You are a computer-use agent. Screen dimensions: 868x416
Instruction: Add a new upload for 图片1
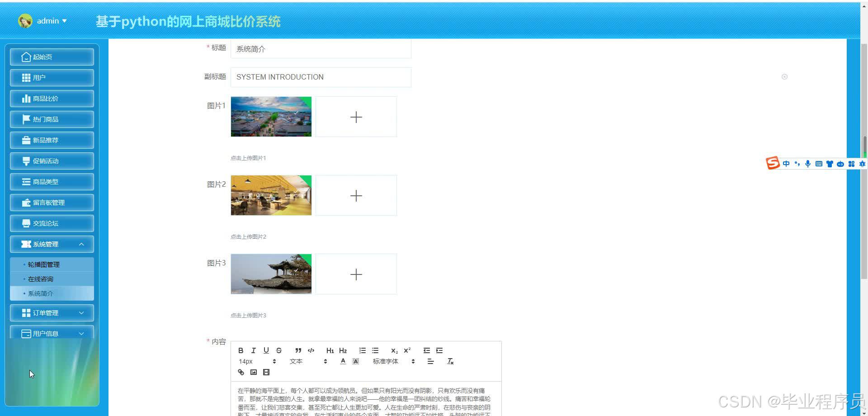coord(356,117)
